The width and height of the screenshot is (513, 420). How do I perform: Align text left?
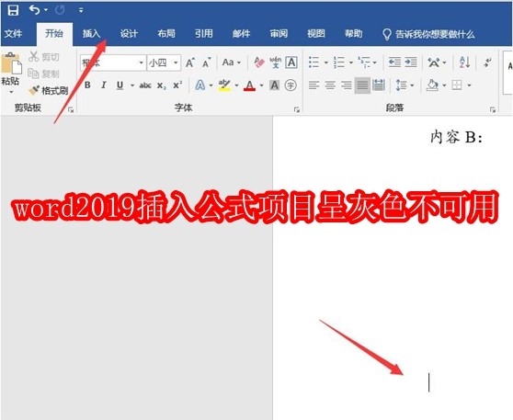click(x=313, y=85)
